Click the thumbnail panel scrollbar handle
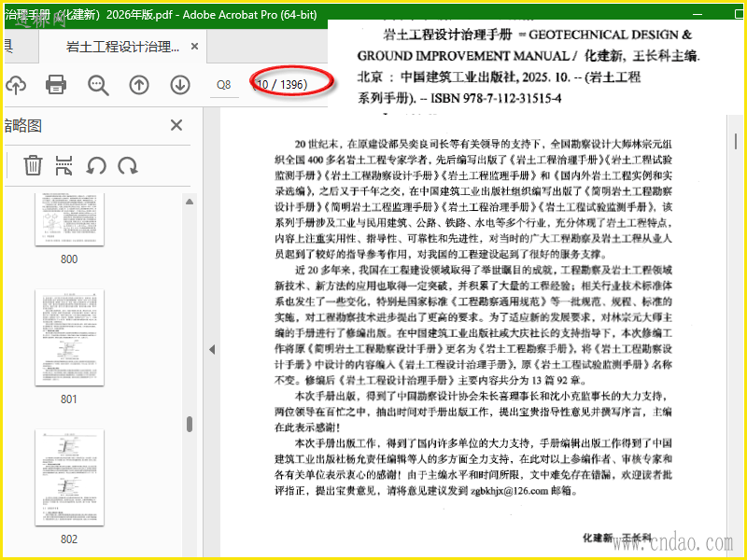Image resolution: width=747 pixels, height=560 pixels. [190, 425]
